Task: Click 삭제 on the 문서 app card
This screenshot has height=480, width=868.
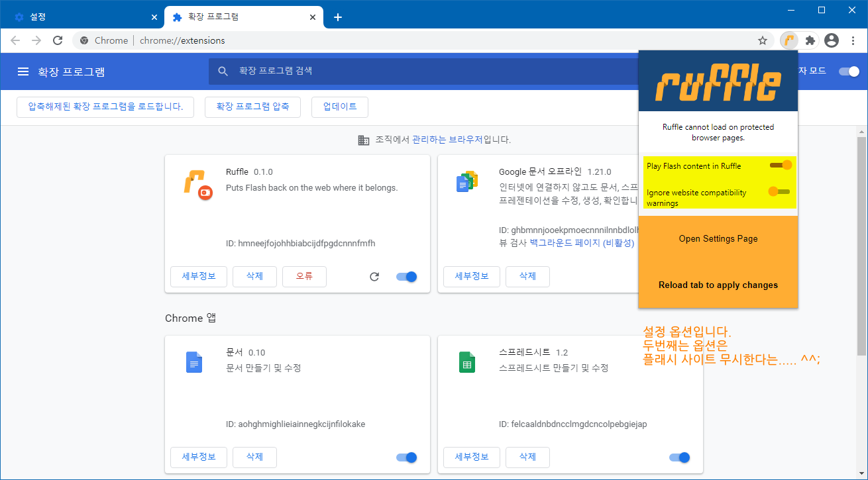Action: click(x=254, y=457)
